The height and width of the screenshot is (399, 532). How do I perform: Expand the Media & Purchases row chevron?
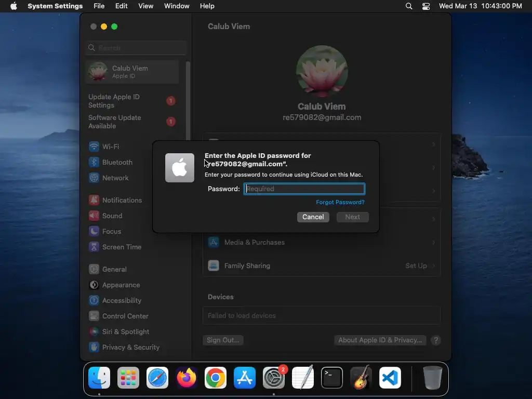pyautogui.click(x=434, y=242)
